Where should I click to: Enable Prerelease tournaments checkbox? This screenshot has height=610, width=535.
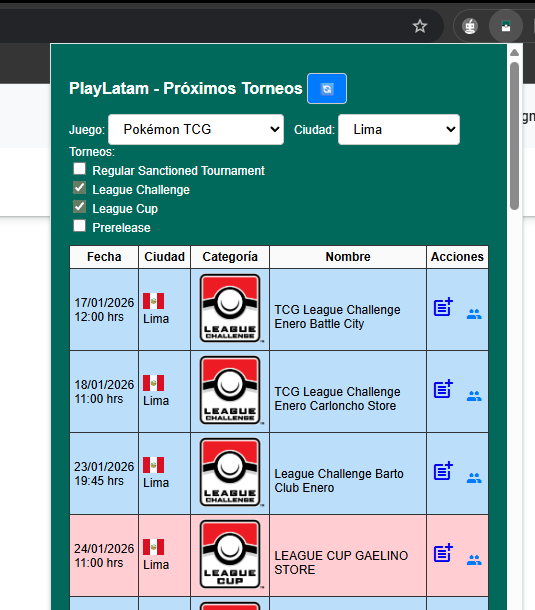[80, 226]
